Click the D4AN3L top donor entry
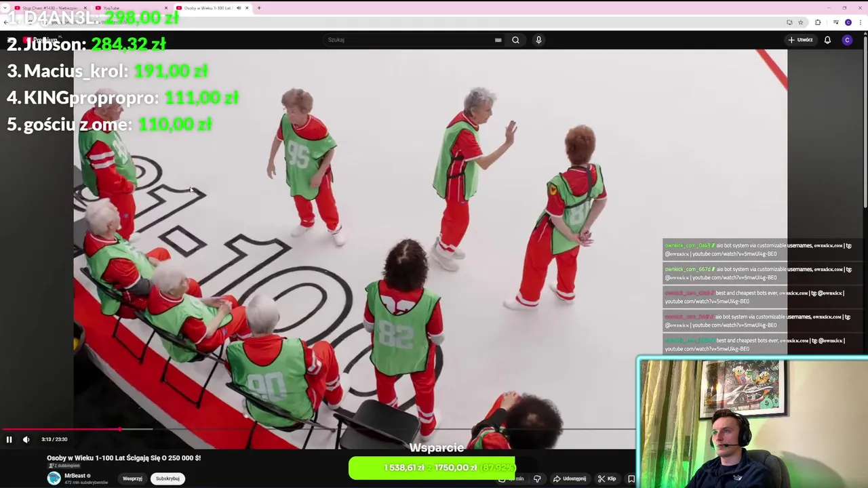 (93, 18)
